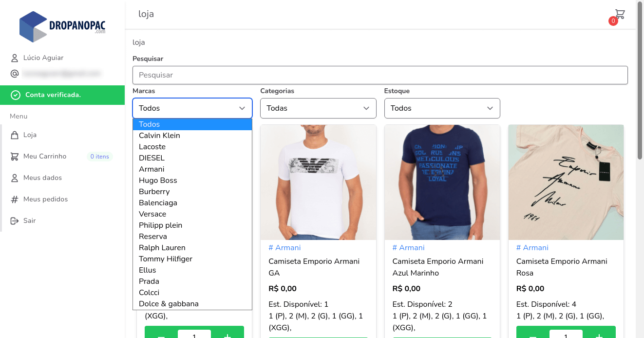Choose Tommy Hilfiger from the brand list
Screen dimensions: 644x338
(x=192, y=259)
